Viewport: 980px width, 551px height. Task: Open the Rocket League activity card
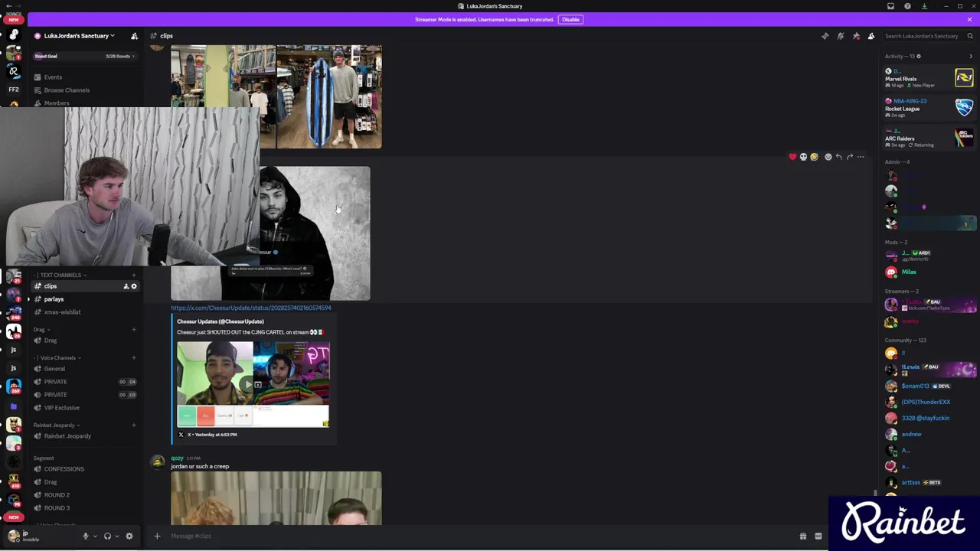pyautogui.click(x=929, y=108)
